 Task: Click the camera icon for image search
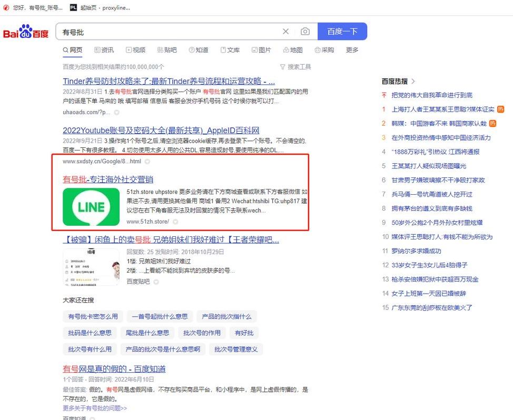click(x=305, y=32)
